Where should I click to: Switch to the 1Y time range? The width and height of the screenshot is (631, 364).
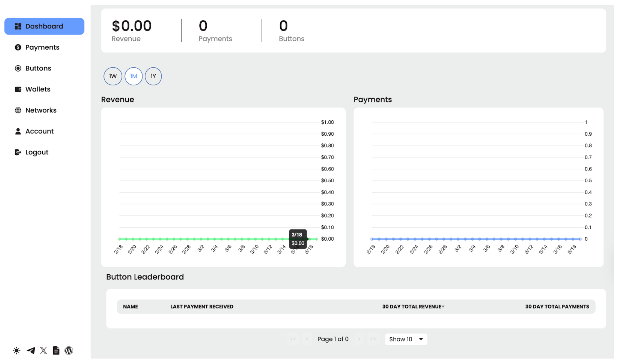pyautogui.click(x=153, y=76)
